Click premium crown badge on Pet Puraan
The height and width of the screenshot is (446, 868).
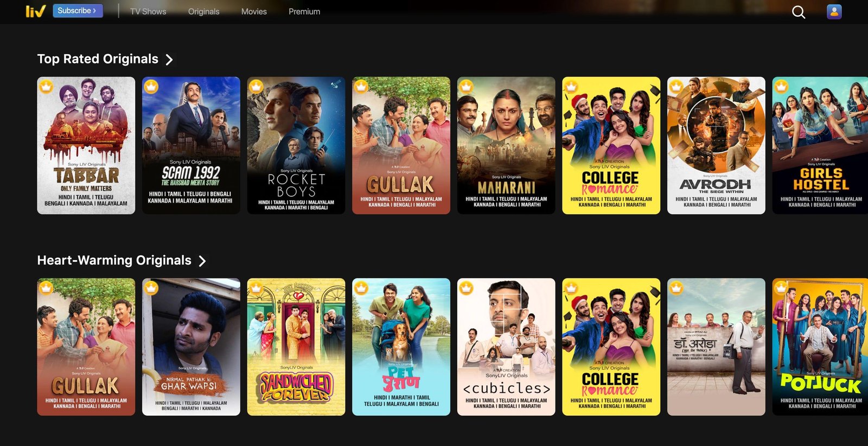361,288
